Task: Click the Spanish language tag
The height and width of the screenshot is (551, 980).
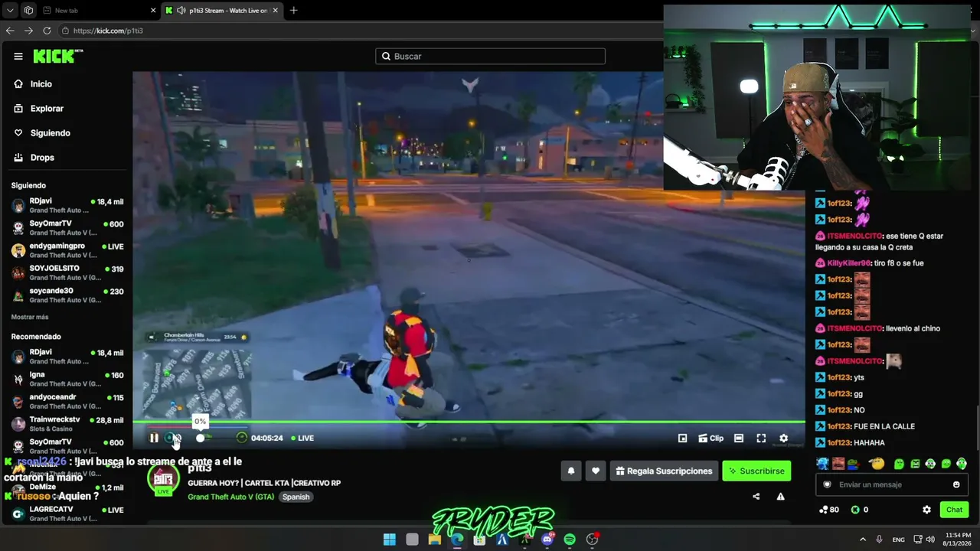Action: click(296, 497)
